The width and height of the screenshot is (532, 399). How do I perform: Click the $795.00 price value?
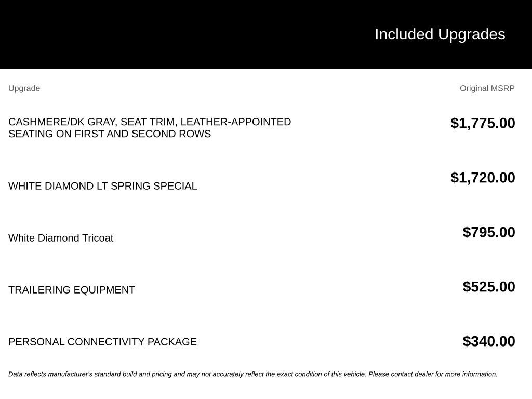click(x=488, y=232)
